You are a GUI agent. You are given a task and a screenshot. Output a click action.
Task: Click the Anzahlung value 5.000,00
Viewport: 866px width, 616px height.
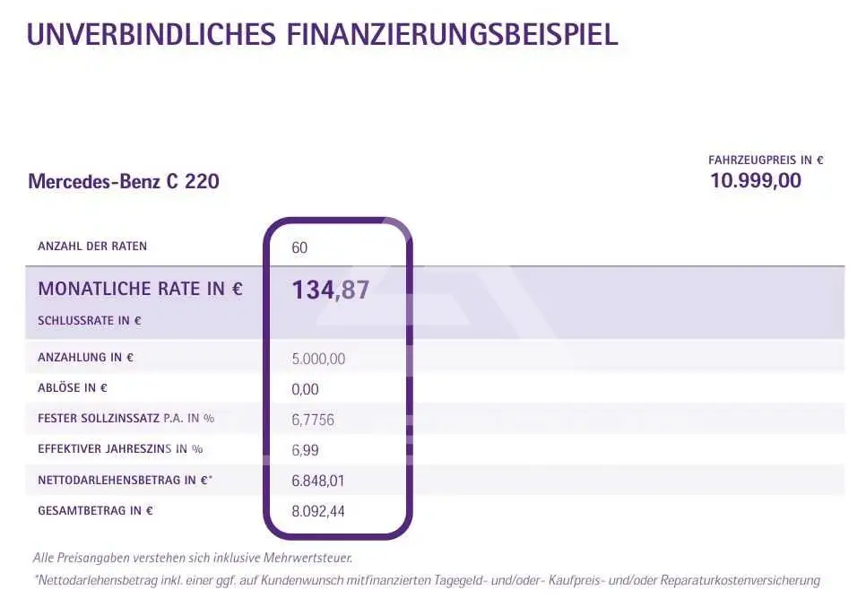click(x=318, y=359)
